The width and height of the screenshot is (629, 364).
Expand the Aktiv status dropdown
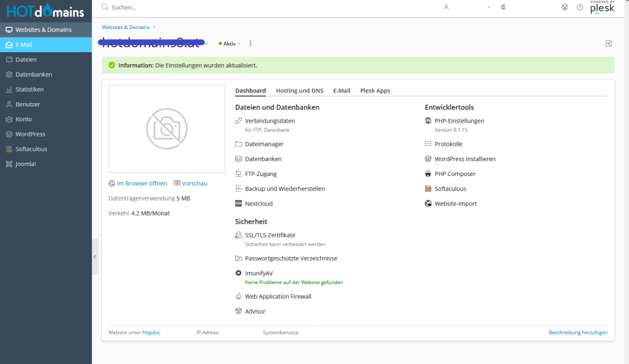(230, 44)
